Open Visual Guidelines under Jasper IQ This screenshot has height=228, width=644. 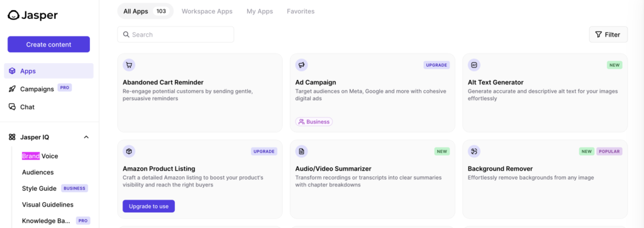tap(48, 205)
